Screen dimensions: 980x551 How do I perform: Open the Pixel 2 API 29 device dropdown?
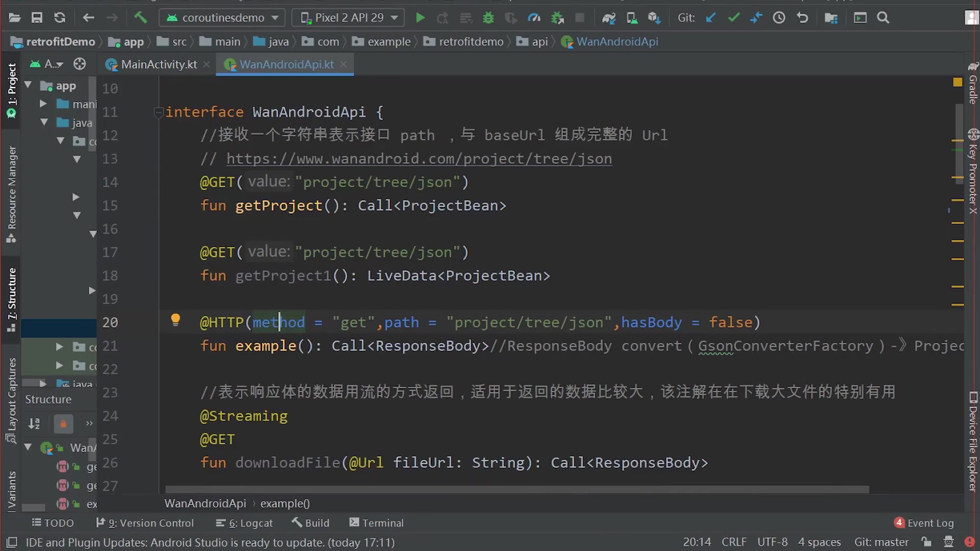pos(348,17)
